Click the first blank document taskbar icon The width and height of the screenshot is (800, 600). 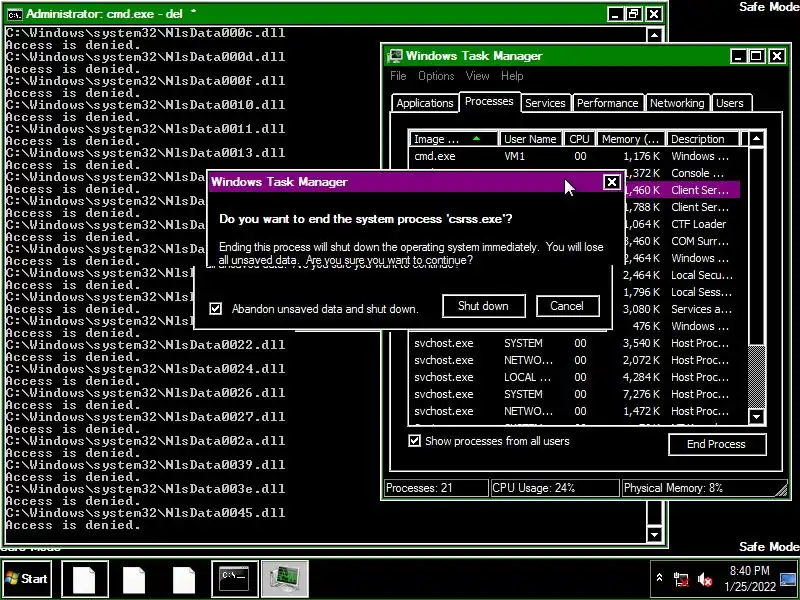click(85, 579)
